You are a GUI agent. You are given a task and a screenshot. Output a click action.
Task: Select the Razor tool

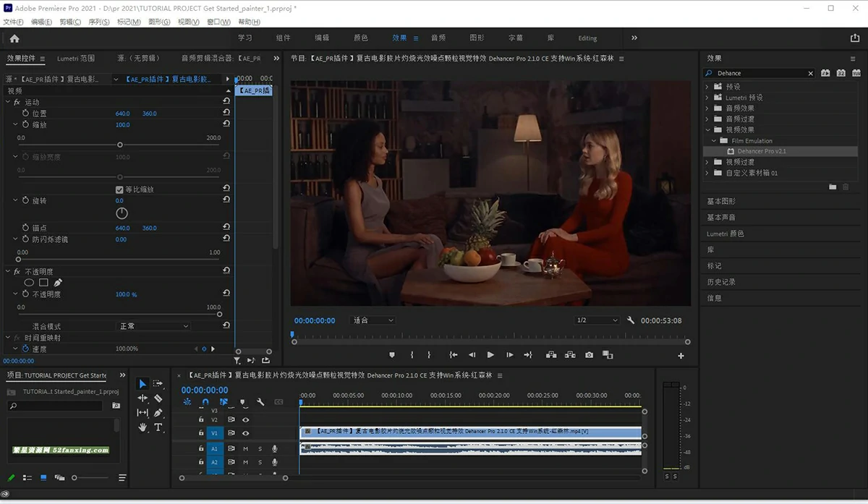tap(158, 398)
